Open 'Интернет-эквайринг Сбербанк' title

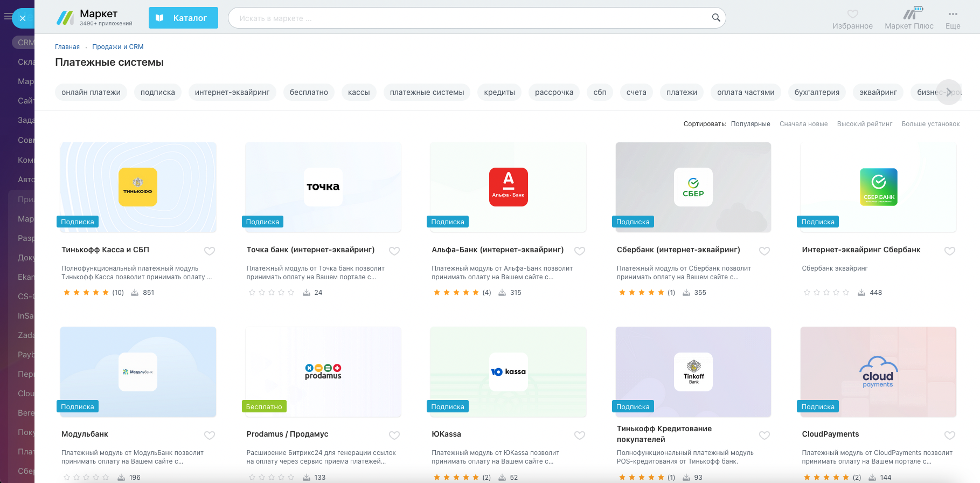pos(861,250)
